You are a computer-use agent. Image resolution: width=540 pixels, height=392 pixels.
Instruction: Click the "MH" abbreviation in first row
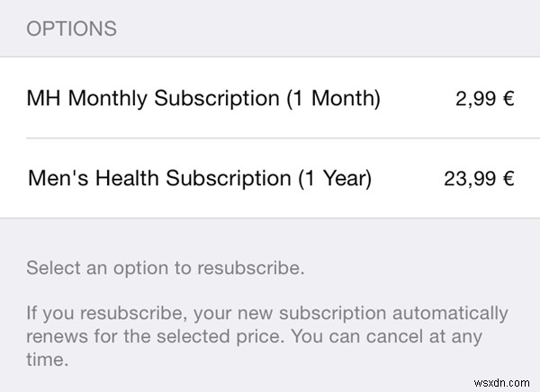44,98
